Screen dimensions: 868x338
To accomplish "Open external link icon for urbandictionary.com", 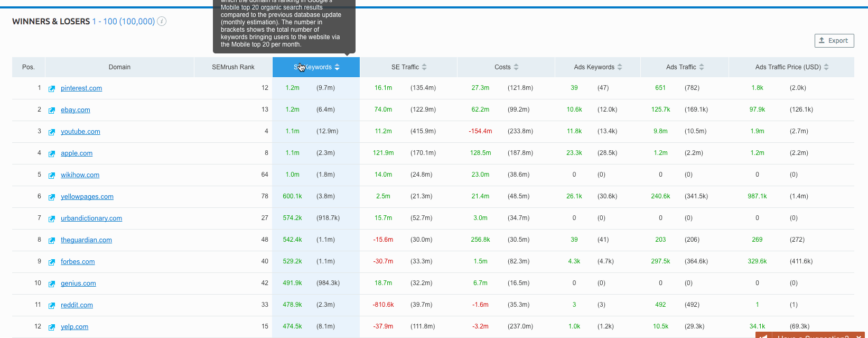I will click(52, 219).
